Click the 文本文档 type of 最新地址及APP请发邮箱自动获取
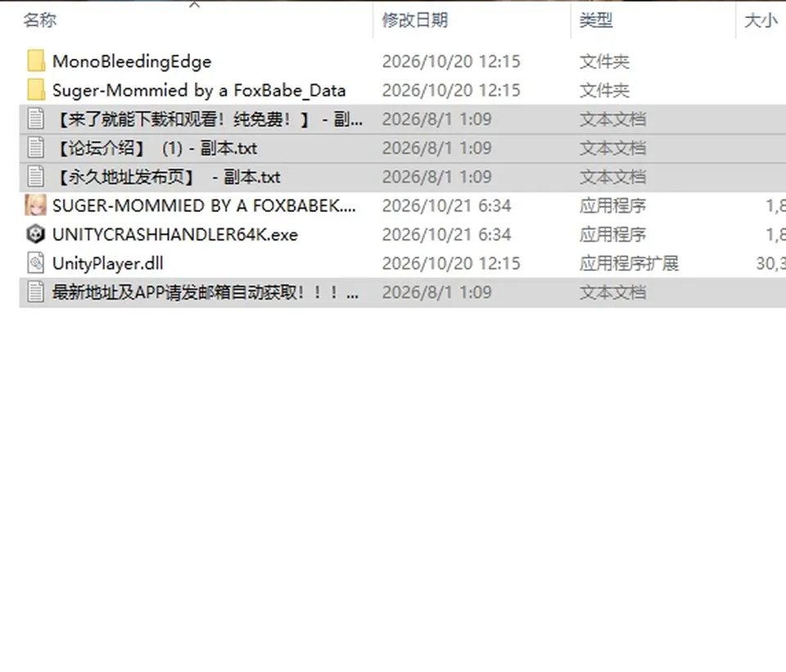The width and height of the screenshot is (786, 672). pyautogui.click(x=612, y=292)
